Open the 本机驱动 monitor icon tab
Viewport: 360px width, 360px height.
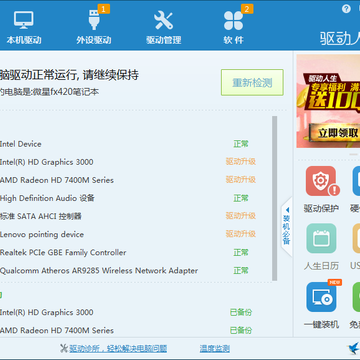24,20
